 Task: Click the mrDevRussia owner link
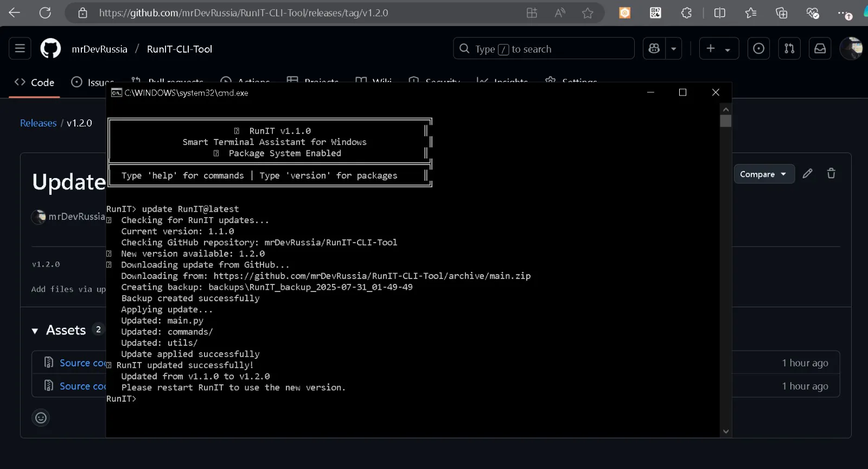click(x=99, y=49)
